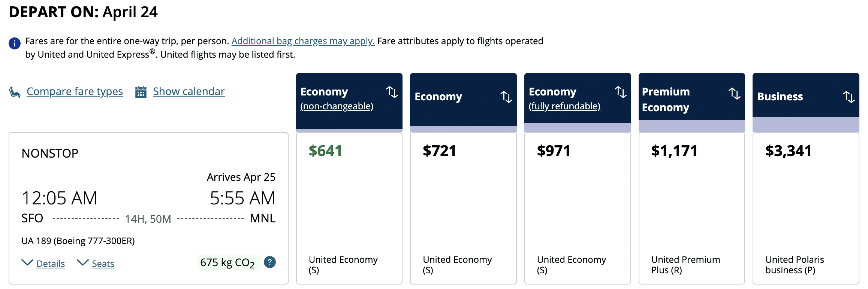The width and height of the screenshot is (868, 289).
Task: Click the blue info icon beside fares notice
Action: click(x=15, y=43)
